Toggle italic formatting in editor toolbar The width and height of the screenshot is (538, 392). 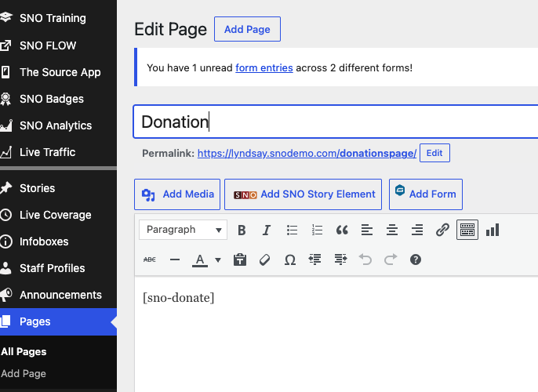pyautogui.click(x=267, y=230)
